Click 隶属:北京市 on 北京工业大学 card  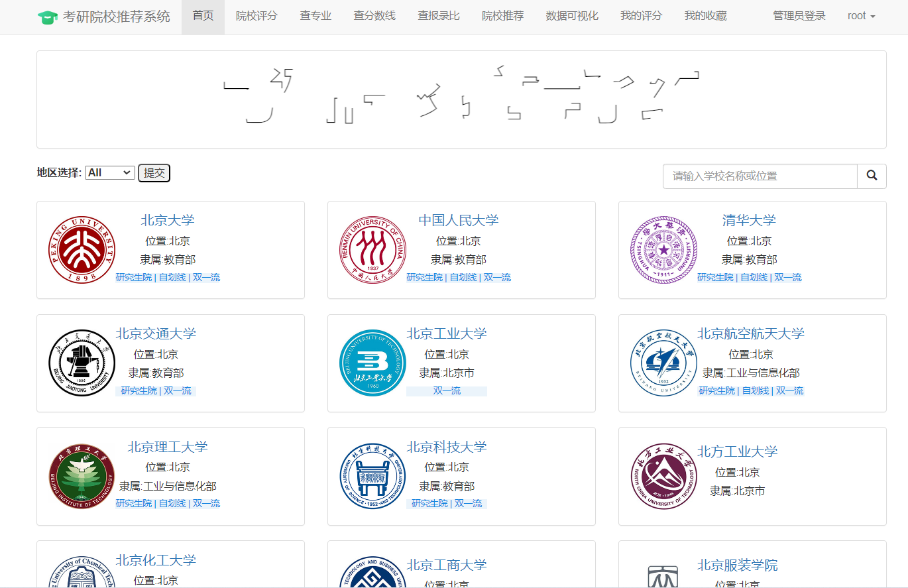[x=447, y=373]
